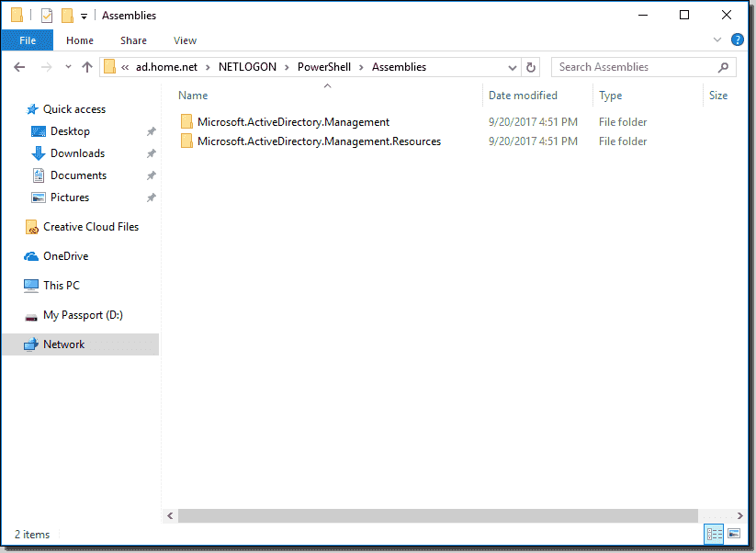Sort by Date modified column header

click(x=523, y=96)
